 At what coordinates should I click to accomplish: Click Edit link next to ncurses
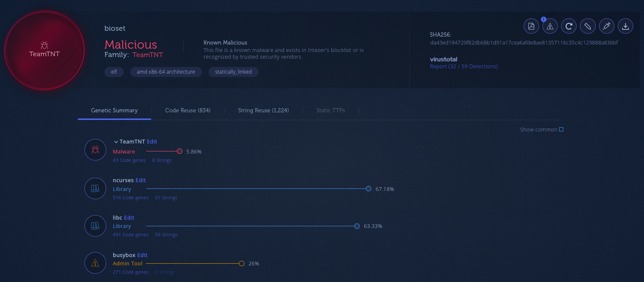click(141, 180)
